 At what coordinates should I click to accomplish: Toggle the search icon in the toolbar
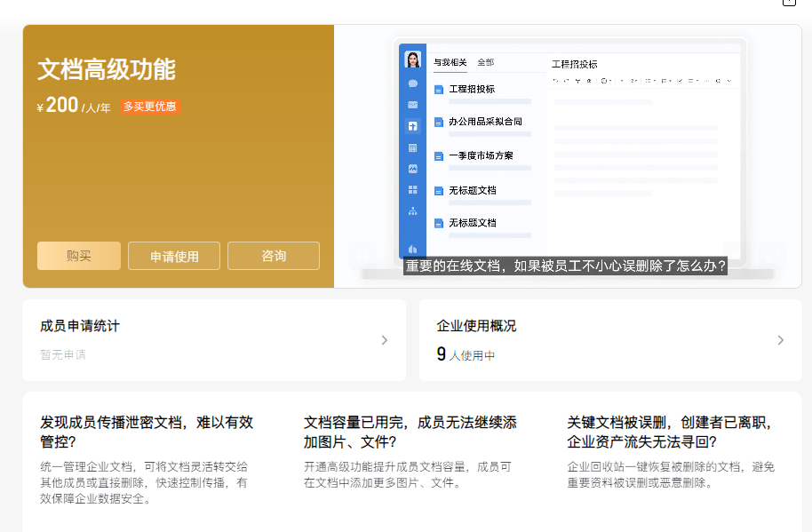point(717,81)
